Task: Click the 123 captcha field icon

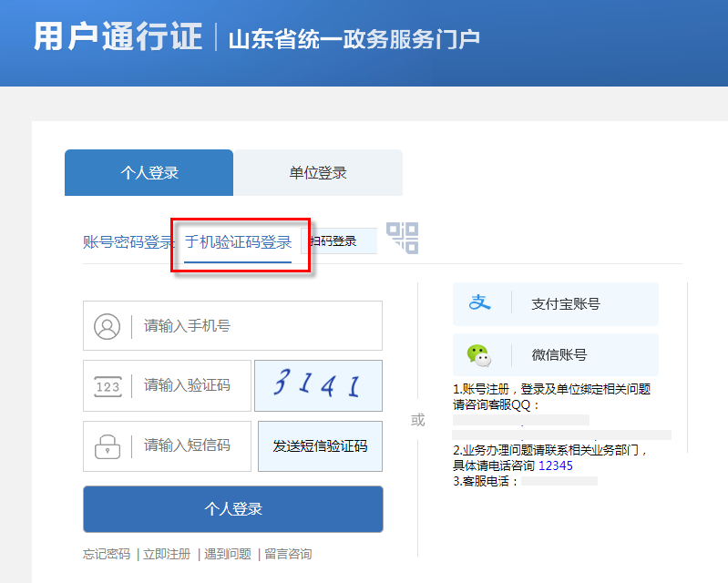Action: 108,386
